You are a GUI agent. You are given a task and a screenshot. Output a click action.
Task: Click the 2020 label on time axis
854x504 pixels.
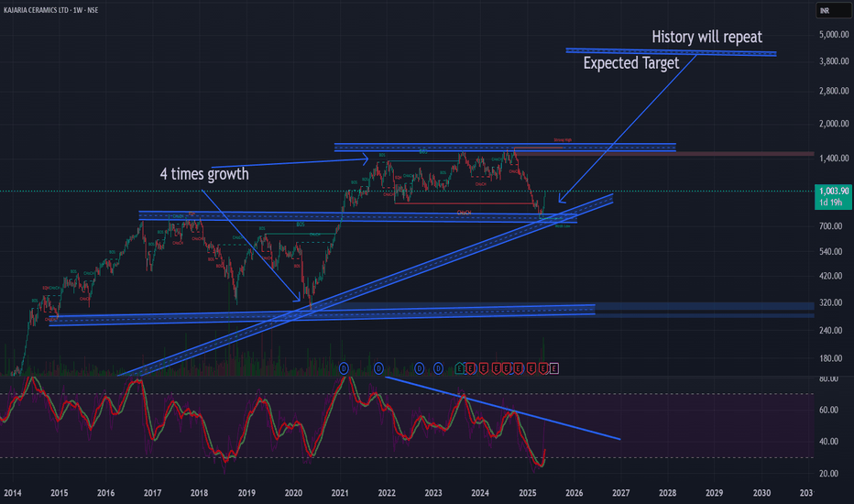[x=293, y=493]
